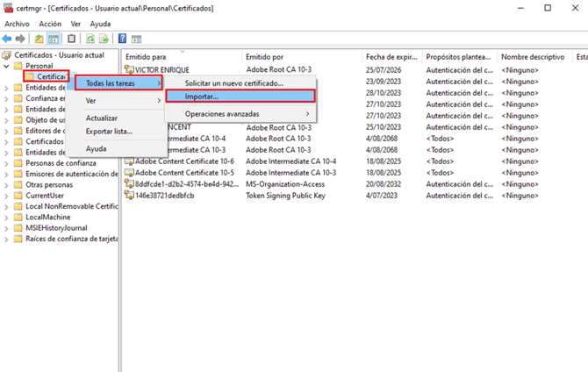Open Todas las tareas in the context menu
This screenshot has width=588, height=372.
pyautogui.click(x=118, y=82)
